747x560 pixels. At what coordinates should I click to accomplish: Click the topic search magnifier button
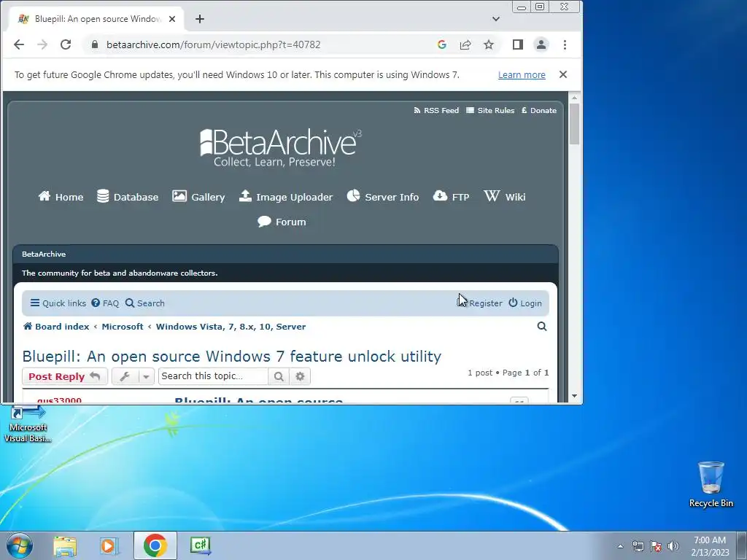279,376
